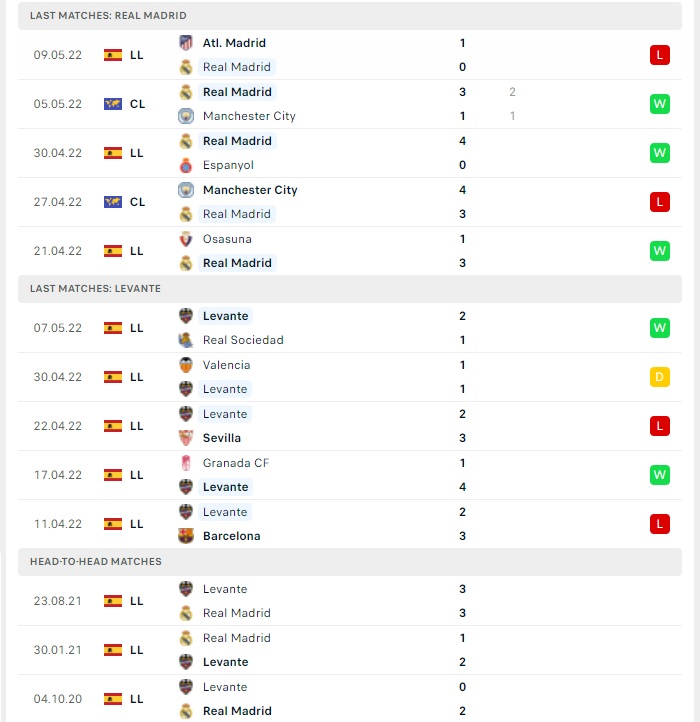
Task: Click Spain flag on 09.05.22 match row
Action: 113,55
